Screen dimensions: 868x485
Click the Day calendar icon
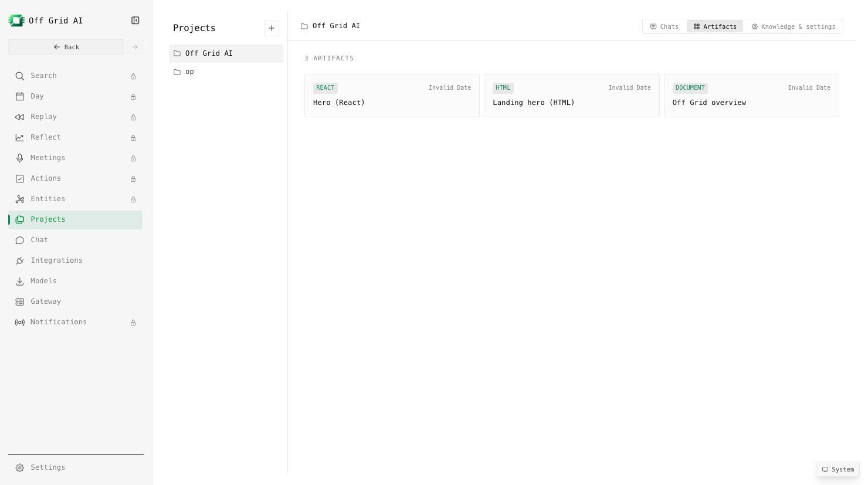click(x=20, y=96)
